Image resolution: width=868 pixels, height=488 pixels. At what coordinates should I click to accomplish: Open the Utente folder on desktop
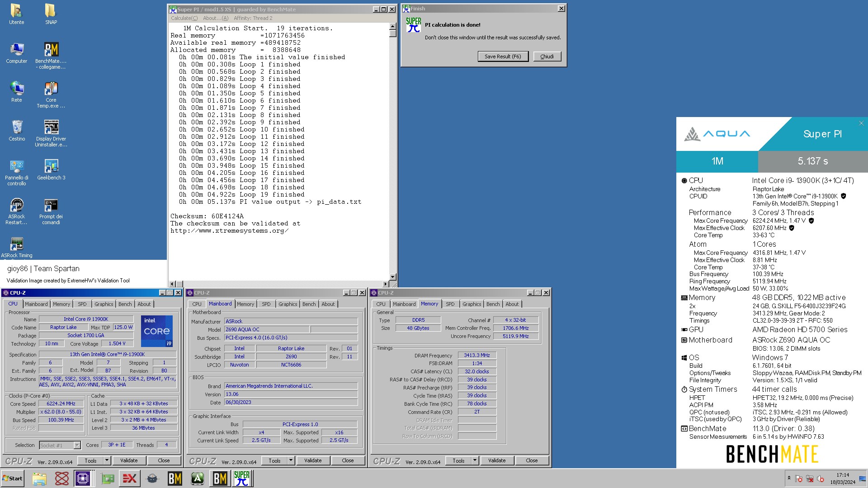coord(16,14)
